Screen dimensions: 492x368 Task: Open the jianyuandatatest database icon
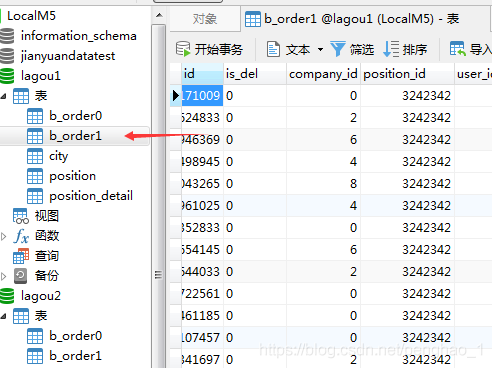click(x=7, y=56)
